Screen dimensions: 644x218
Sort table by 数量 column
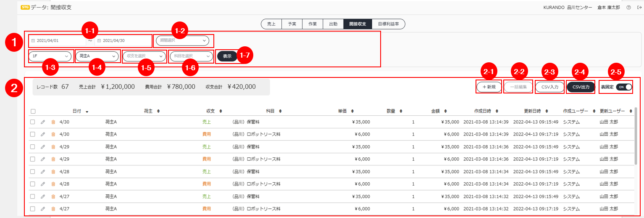[x=401, y=111]
